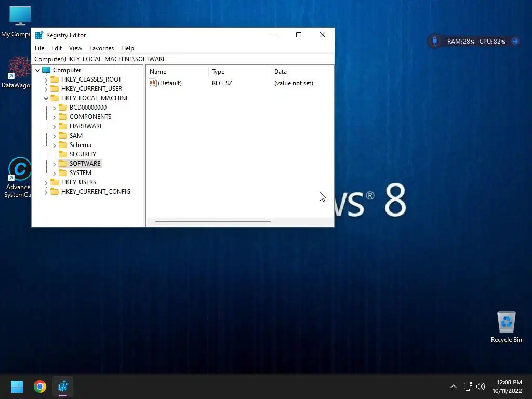Expand the COMPONENTS key chevron
Image resolution: width=532 pixels, height=399 pixels.
click(54, 117)
